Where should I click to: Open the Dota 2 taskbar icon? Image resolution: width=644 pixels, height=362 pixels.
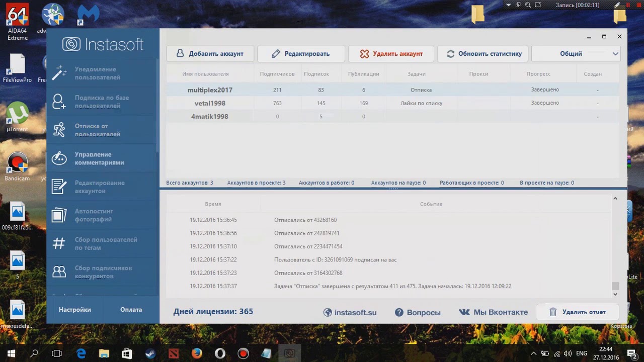pos(173,353)
